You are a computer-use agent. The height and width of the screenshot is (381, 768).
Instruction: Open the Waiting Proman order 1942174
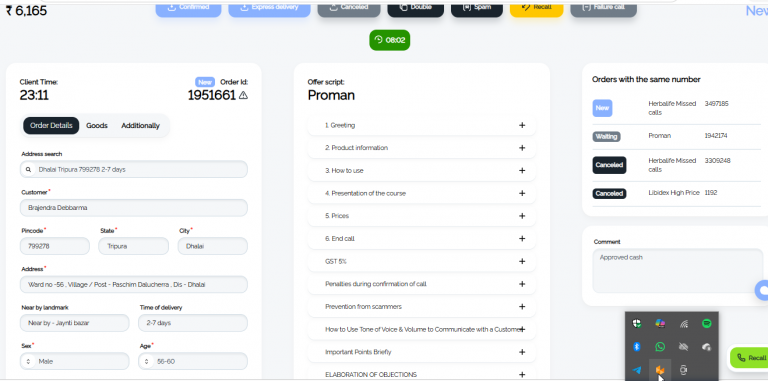(677, 136)
